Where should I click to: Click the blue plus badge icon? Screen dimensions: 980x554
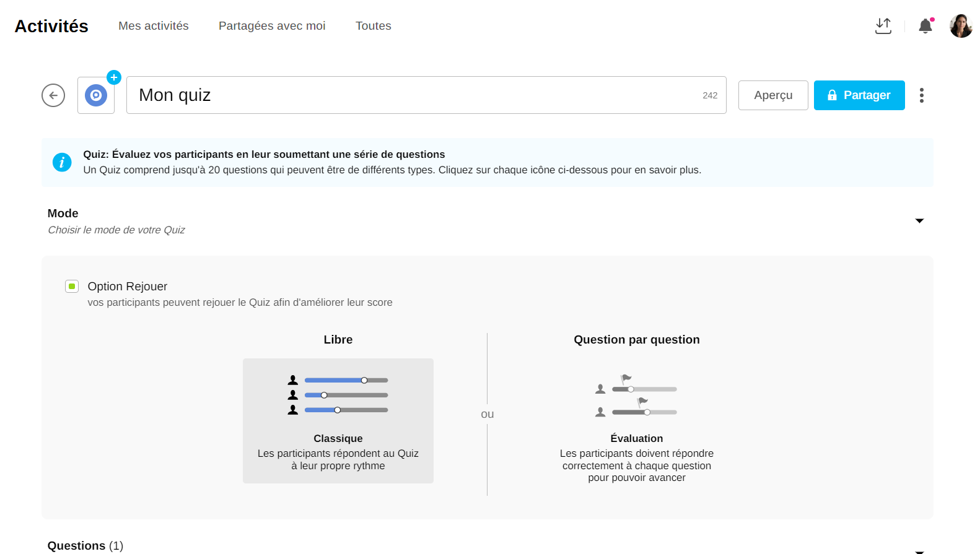click(114, 77)
